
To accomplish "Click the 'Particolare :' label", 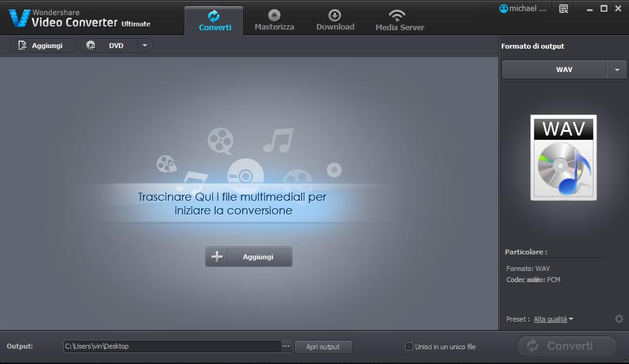I will tap(526, 252).
